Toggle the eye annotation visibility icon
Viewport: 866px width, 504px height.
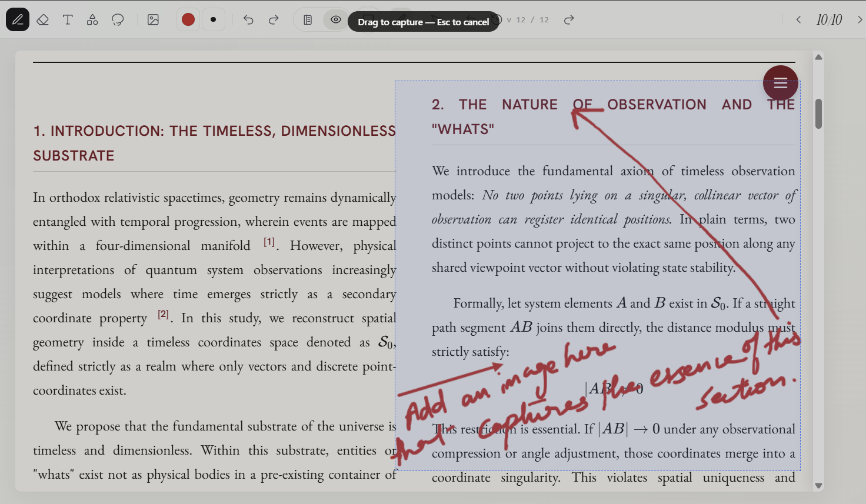(335, 20)
